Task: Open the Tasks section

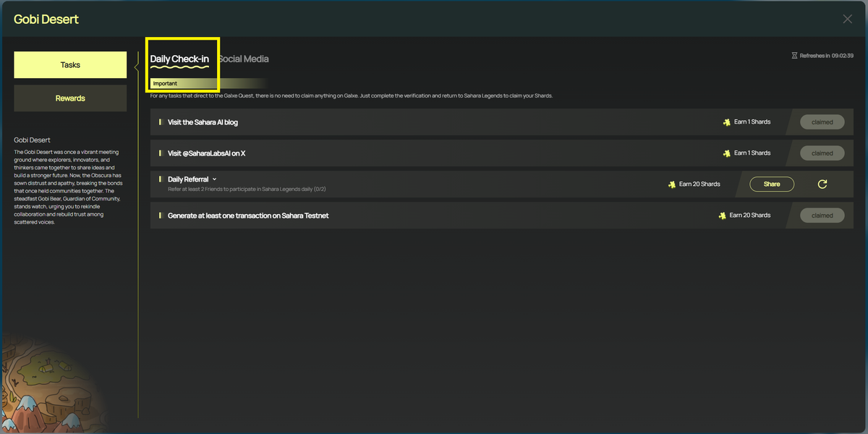Action: (70, 64)
